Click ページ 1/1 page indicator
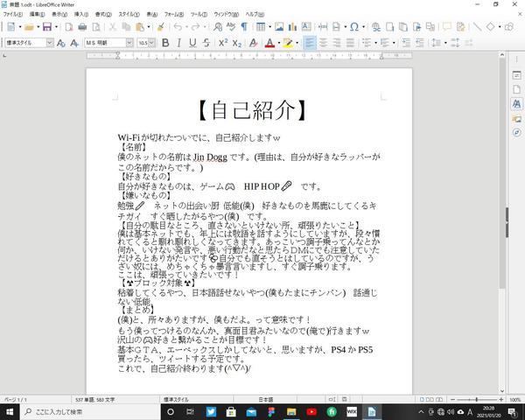Screen dimensions: 525x420 click(x=16, y=400)
